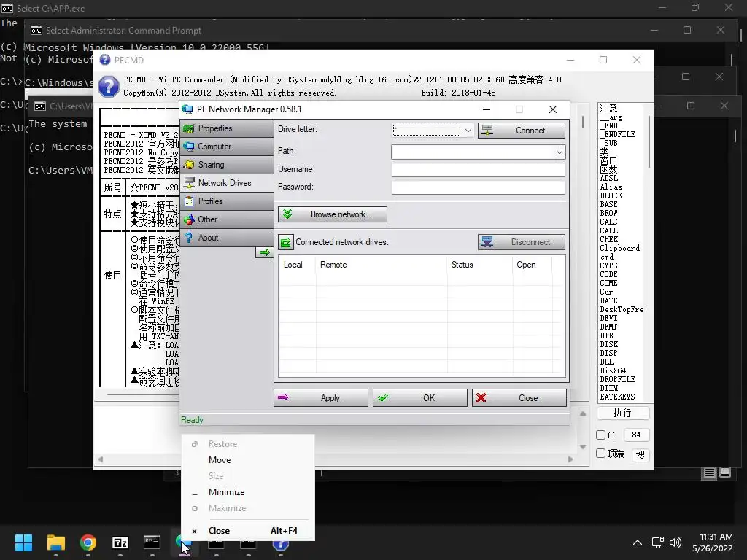The width and height of the screenshot is (747, 560).
Task: Select the Status column header
Action: (480, 265)
